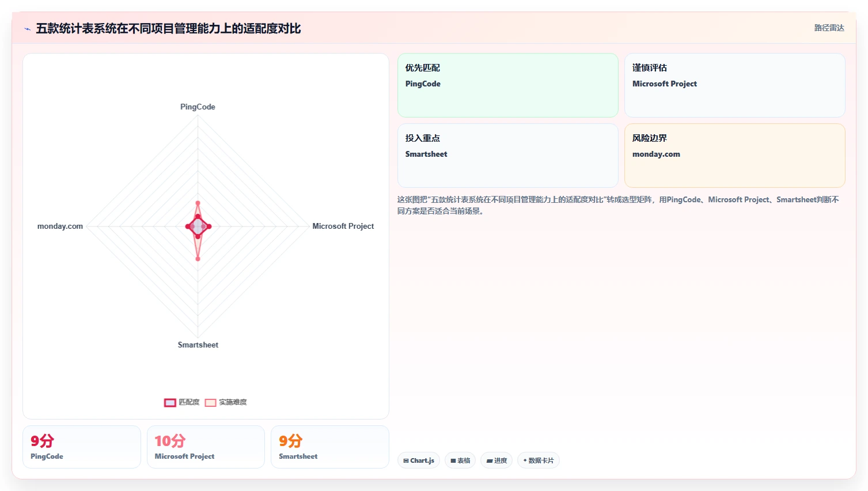Image resolution: width=868 pixels, height=491 pixels.
Task: Select the 优先匹配 PingCode card
Action: (x=507, y=85)
